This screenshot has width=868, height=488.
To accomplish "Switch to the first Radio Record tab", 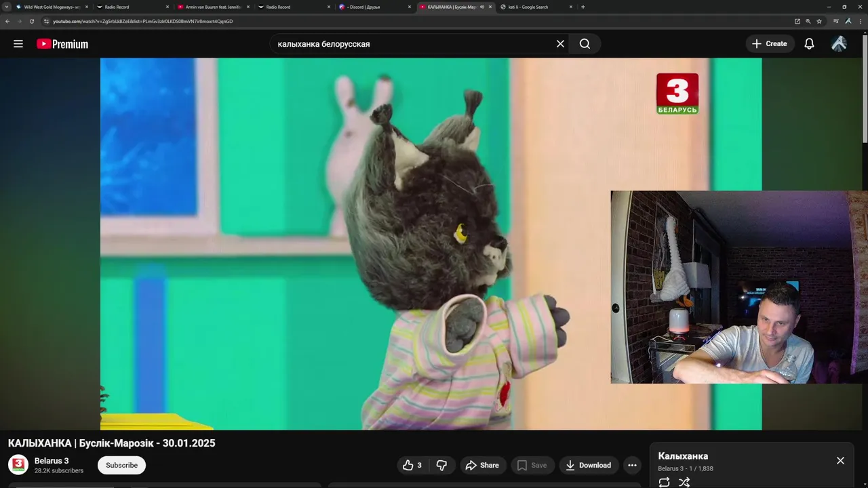I will [132, 7].
